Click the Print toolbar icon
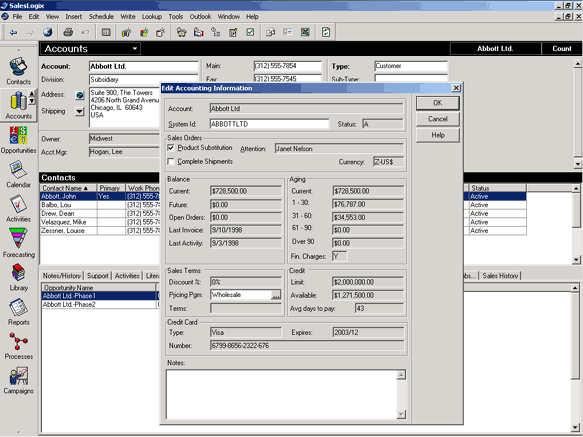The height and width of the screenshot is (437, 583). 68,32
